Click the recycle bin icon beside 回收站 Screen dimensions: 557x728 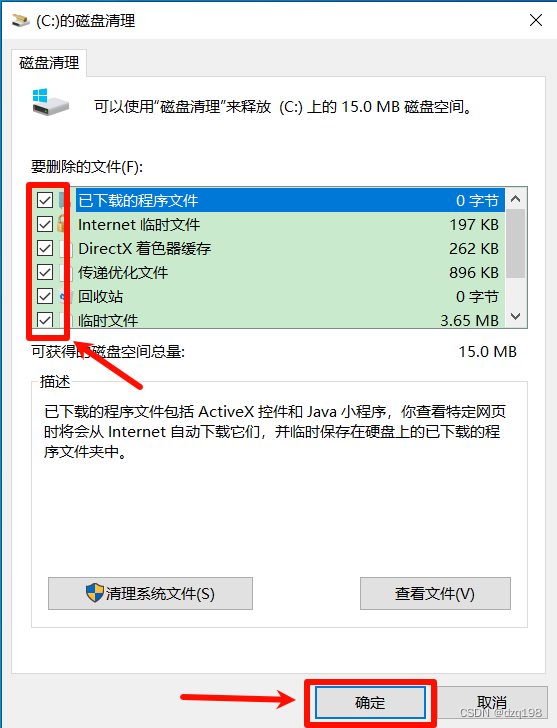pos(66,296)
